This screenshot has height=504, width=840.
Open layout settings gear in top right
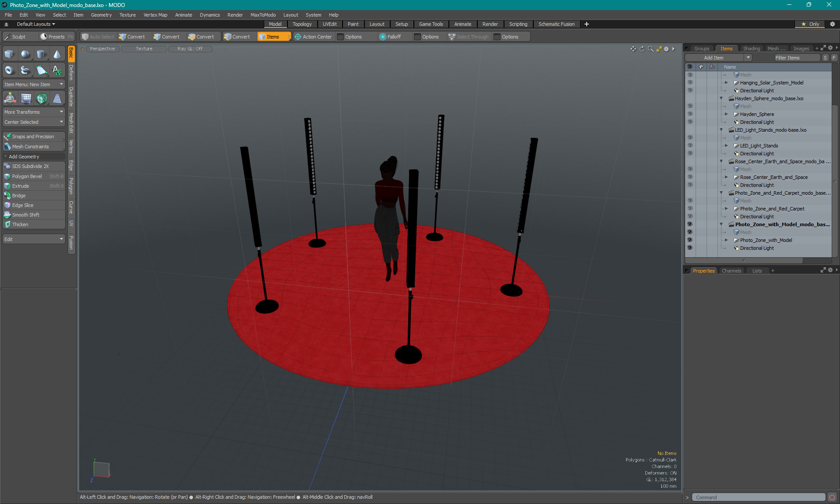[x=833, y=24]
